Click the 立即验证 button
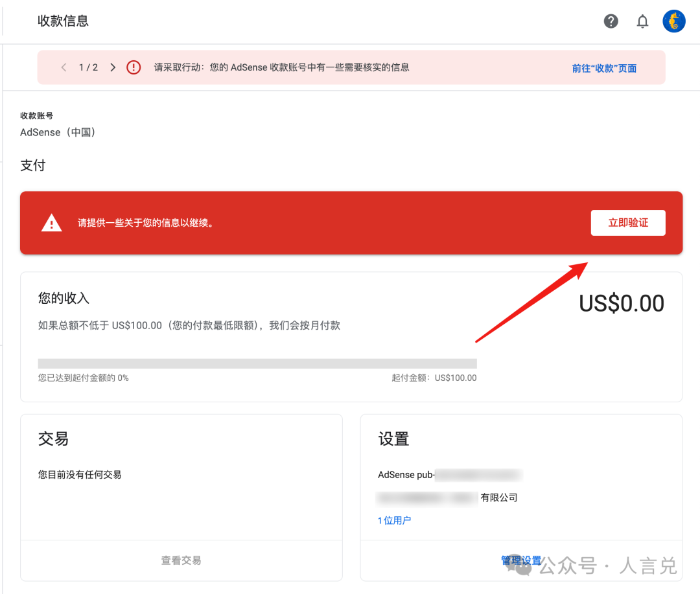This screenshot has height=594, width=700. point(628,223)
